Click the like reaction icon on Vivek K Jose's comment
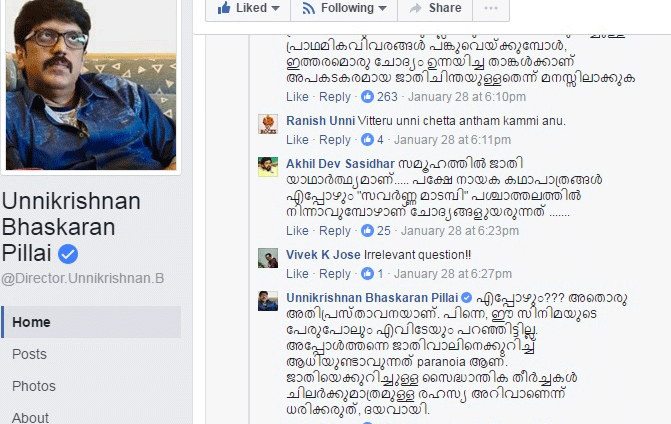This screenshot has width=671, height=424. 367,273
